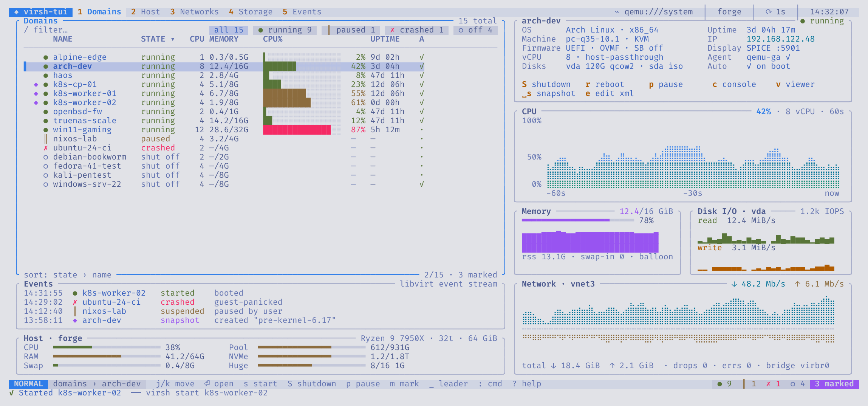This screenshot has width=868, height=406.
Task: Toggle the 'running 9' filter chip
Action: pyautogui.click(x=285, y=30)
